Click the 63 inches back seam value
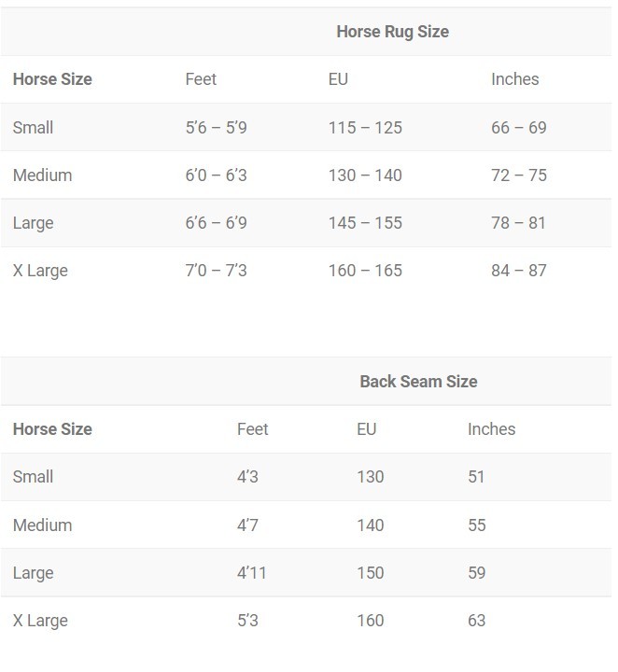 point(476,621)
